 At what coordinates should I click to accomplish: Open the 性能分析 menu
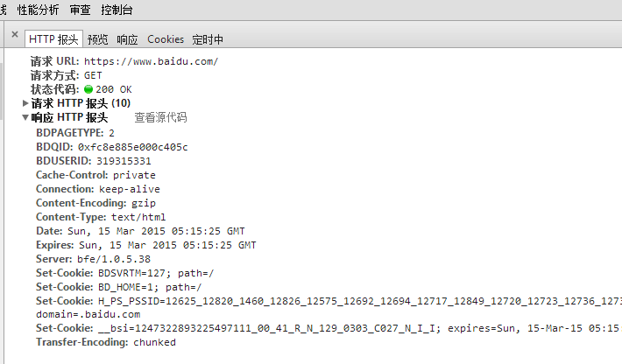pyautogui.click(x=38, y=10)
